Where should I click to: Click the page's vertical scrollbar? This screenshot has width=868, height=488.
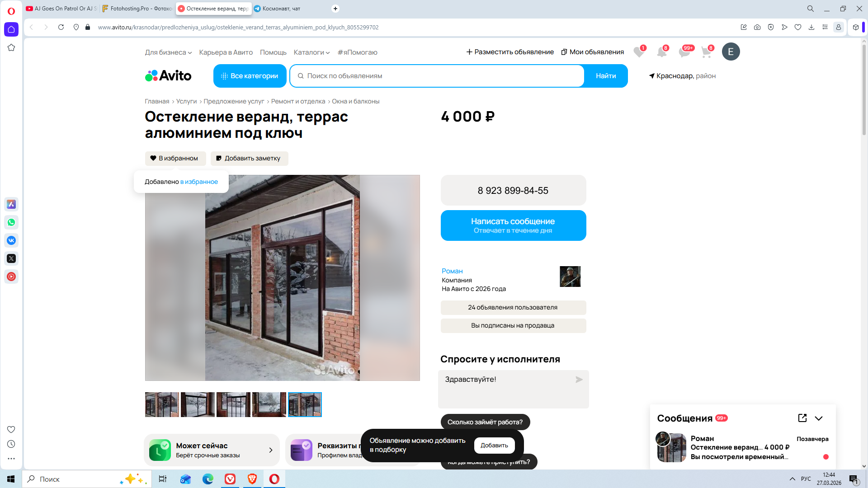pos(863,90)
